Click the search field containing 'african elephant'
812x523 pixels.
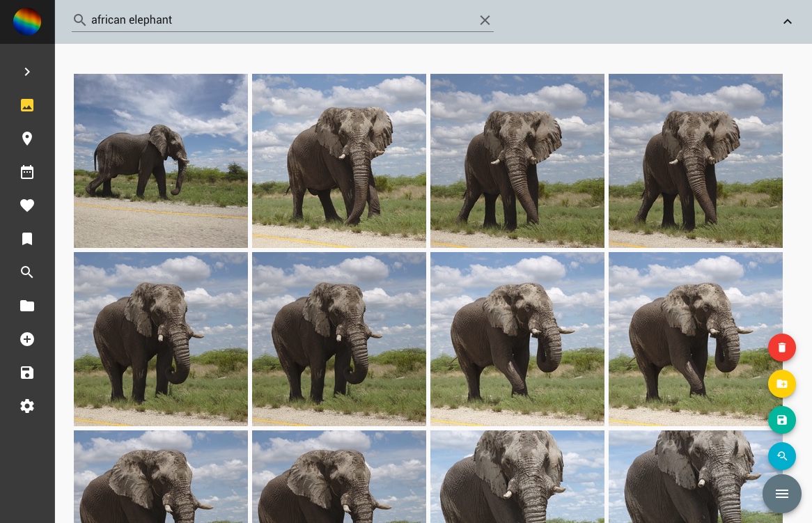279,20
